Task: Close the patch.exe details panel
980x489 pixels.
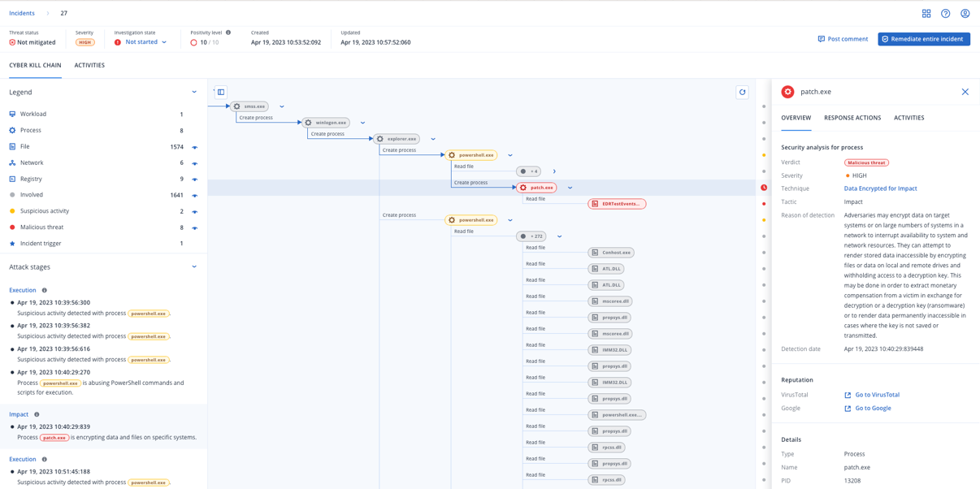Action: tap(965, 92)
